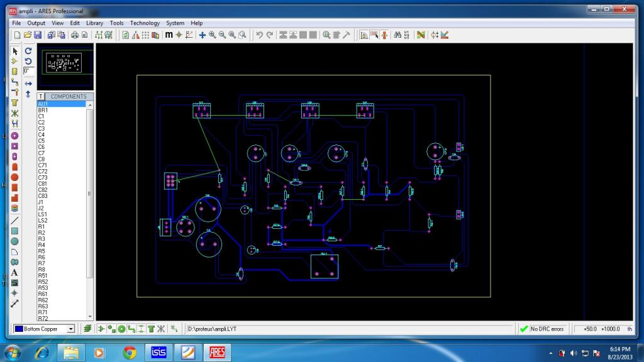Image resolution: width=644 pixels, height=362 pixels.
Task: Select the 2D circle graphics tool
Action: [15, 241]
